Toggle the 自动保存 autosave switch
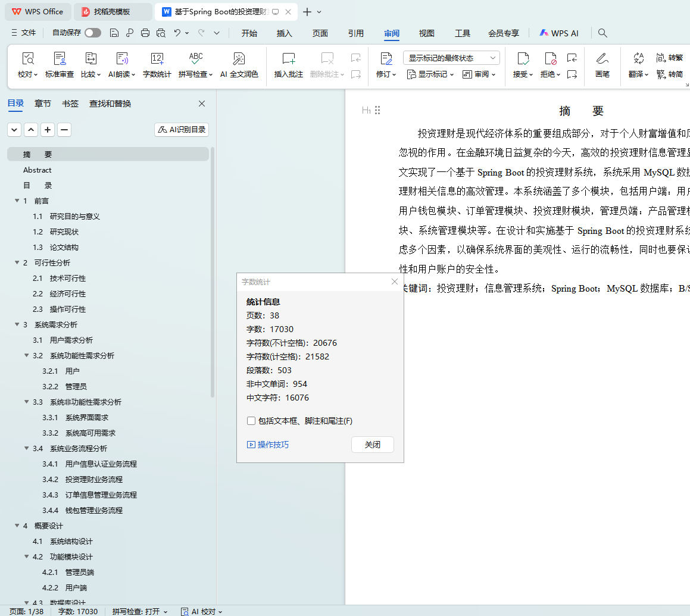 [92, 33]
